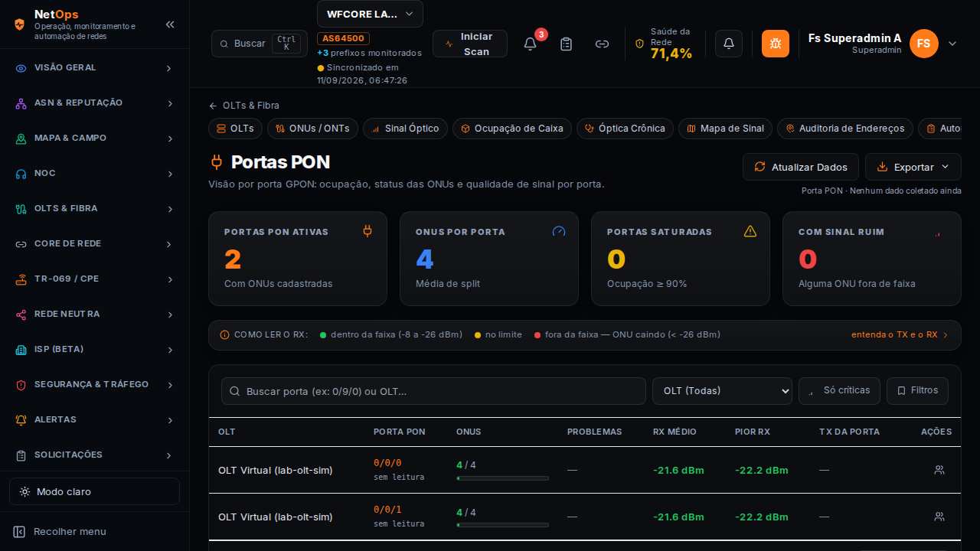This screenshot has width=980, height=551.
Task: View ONUs of port 0/0/1 row
Action: pyautogui.click(x=939, y=517)
